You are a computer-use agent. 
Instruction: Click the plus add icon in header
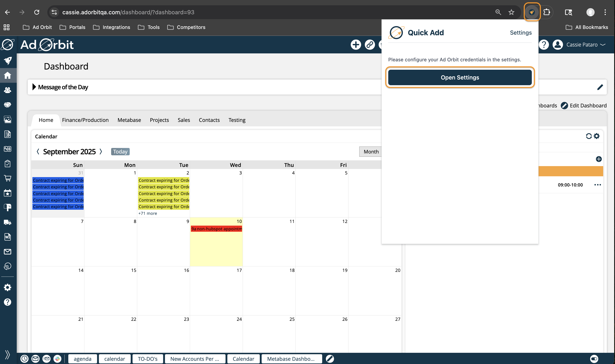356,45
